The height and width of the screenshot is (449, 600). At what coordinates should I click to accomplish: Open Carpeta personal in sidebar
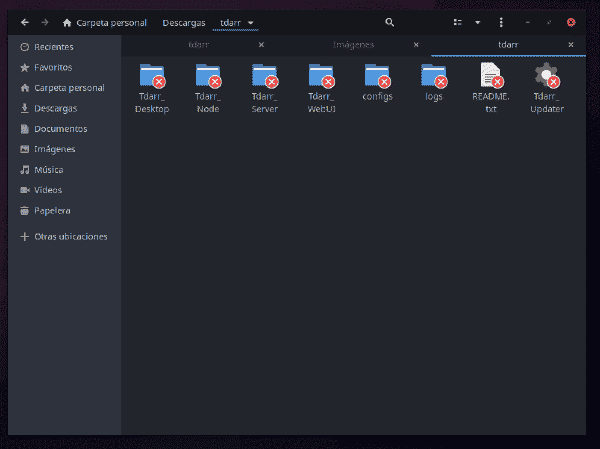[x=64, y=88]
